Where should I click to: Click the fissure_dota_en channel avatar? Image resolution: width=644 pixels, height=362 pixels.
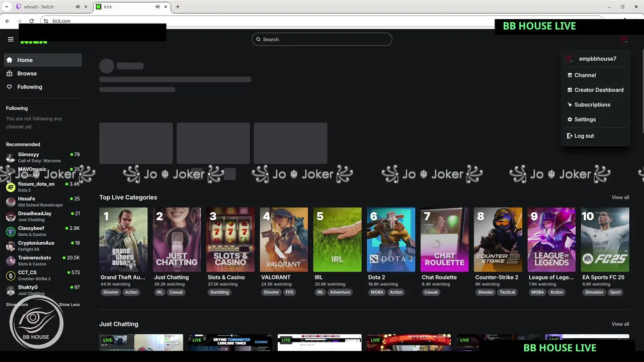click(x=11, y=187)
